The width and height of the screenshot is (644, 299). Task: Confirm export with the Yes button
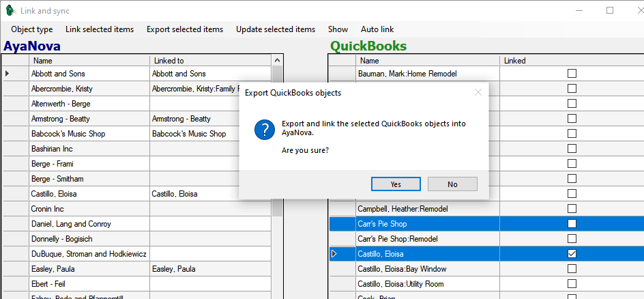[396, 184]
